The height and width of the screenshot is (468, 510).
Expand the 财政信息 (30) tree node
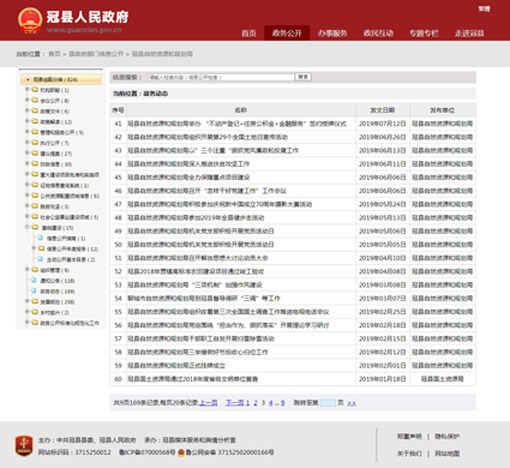27,164
